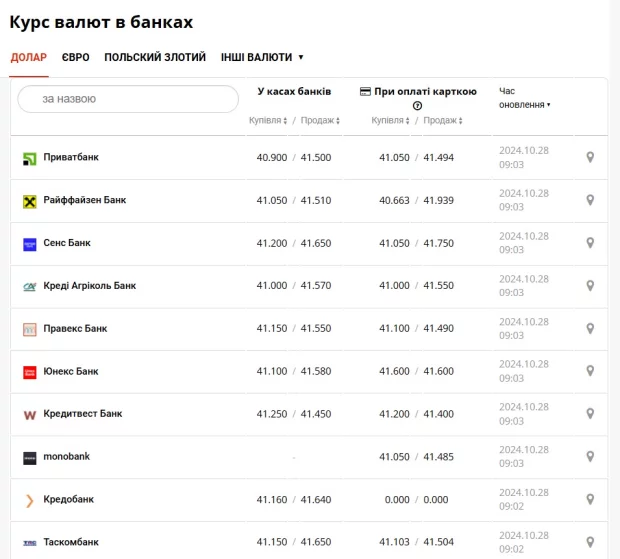620x559 pixels.
Task: Click the Кредобанк logo icon
Action: [30, 500]
